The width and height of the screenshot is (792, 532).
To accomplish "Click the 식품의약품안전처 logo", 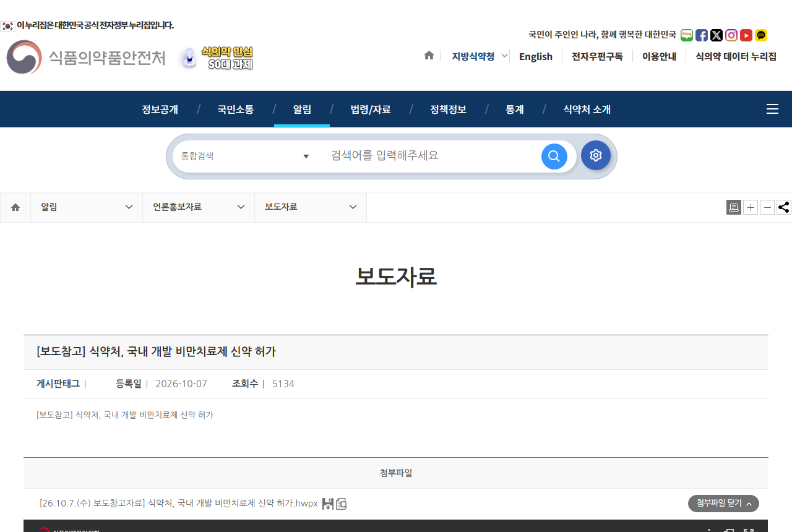I will click(x=86, y=58).
